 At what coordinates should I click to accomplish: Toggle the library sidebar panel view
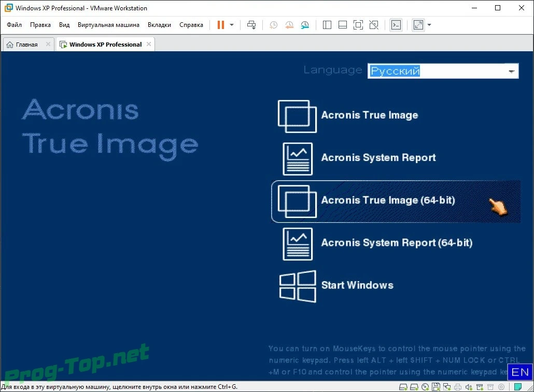click(327, 25)
